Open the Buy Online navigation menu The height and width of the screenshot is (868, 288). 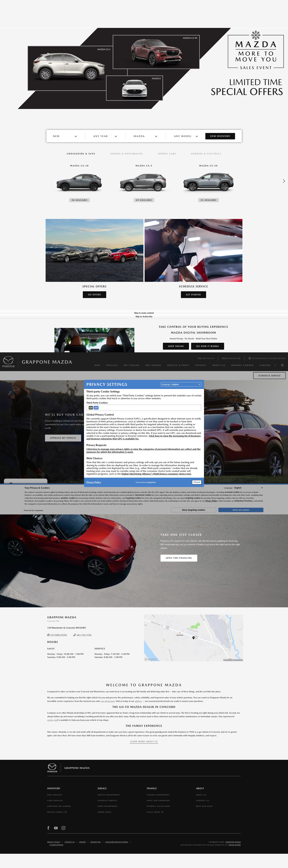[x=132, y=365]
